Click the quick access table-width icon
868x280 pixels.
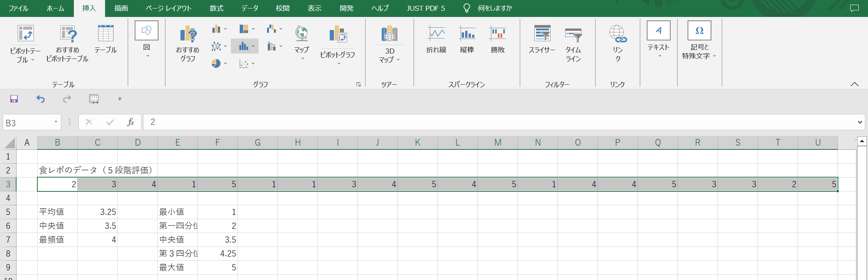point(94,99)
